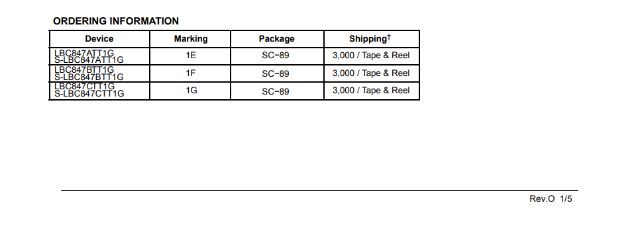The image size is (644, 250).
Task: Click the LBC847ATT1G device name
Action: pos(84,52)
